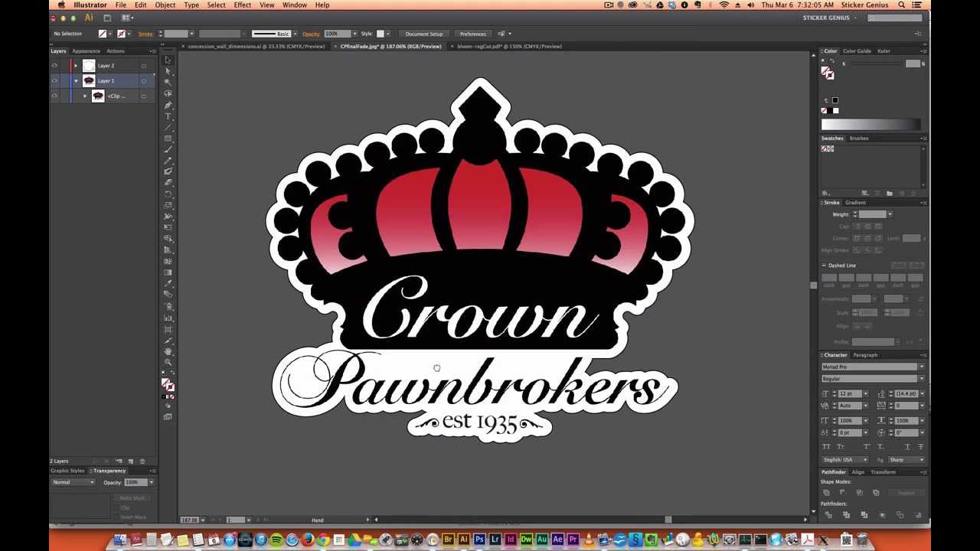980x551 pixels.
Task: Click the Preferences button
Action: (x=472, y=34)
